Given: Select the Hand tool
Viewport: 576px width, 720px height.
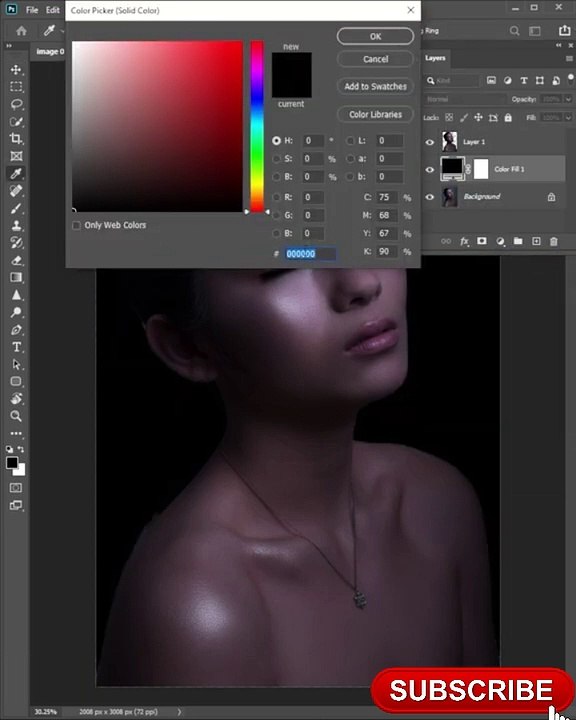Looking at the screenshot, I should 16,399.
